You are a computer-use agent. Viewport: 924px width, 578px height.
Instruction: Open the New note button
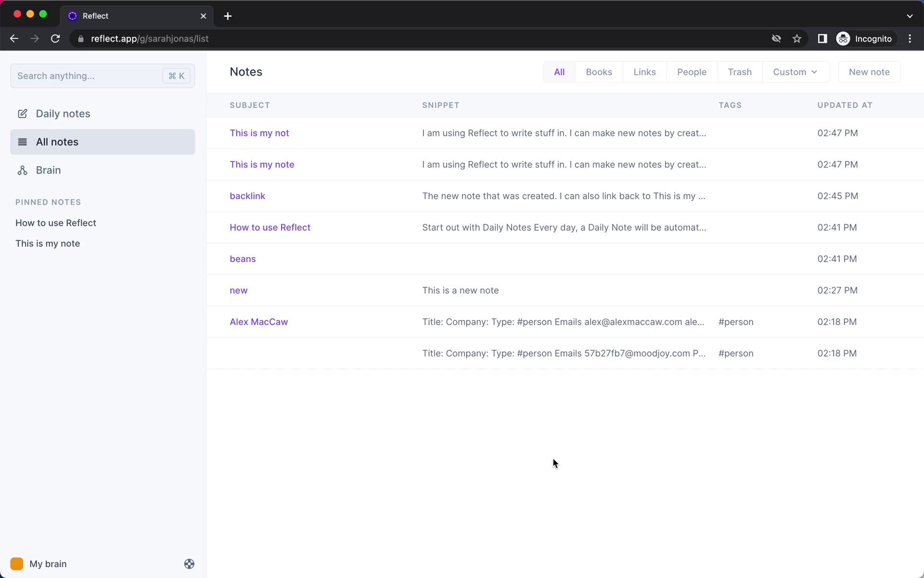(x=870, y=72)
